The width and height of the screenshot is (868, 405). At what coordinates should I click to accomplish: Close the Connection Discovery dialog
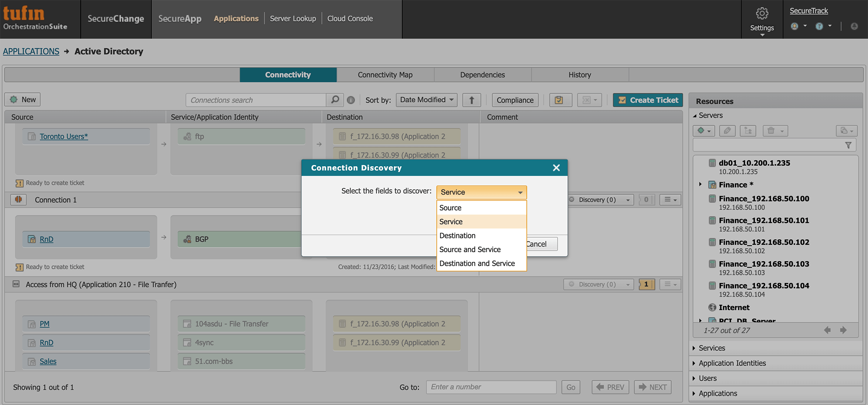556,168
